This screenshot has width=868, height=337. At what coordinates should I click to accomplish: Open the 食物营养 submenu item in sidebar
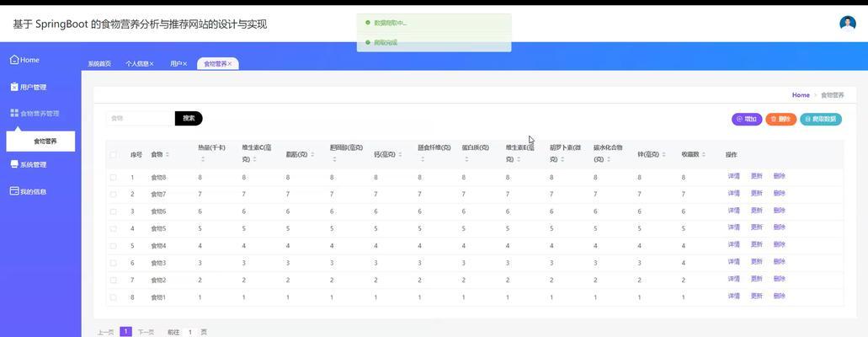[x=40, y=142]
